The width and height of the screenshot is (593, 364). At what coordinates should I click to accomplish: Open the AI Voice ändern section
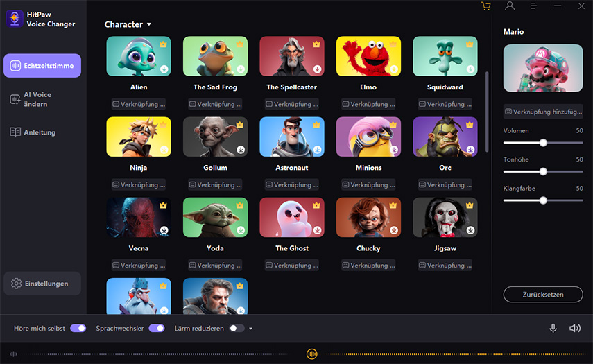point(42,99)
